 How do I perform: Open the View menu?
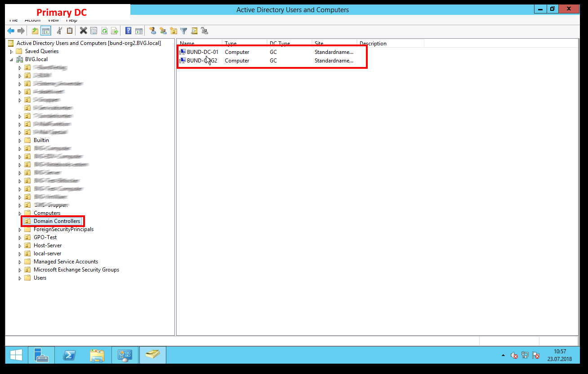(53, 20)
